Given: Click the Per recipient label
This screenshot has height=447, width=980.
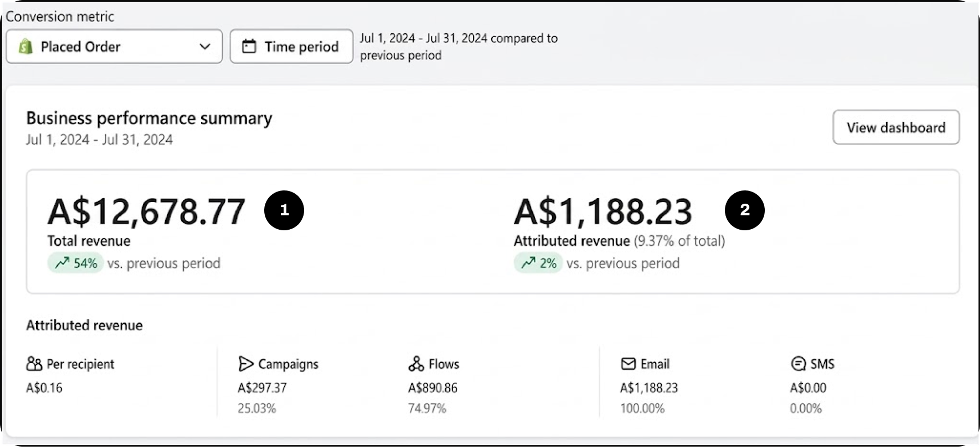Looking at the screenshot, I should pyautogui.click(x=80, y=364).
